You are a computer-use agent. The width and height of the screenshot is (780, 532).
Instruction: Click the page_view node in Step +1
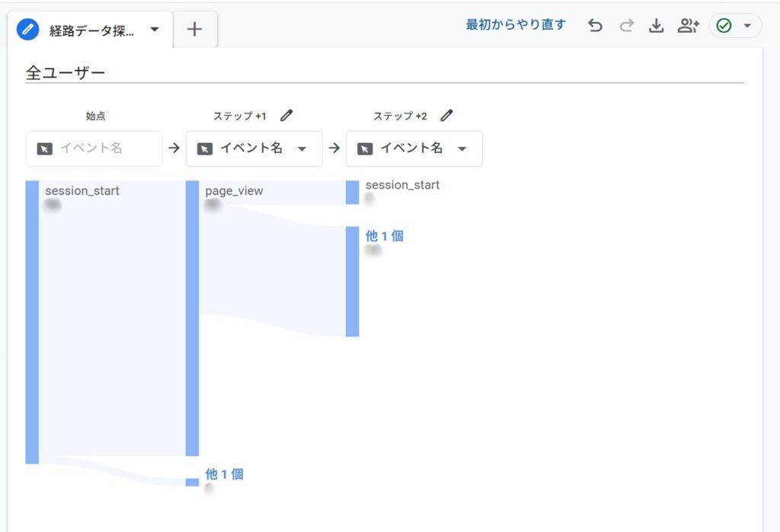tap(192, 318)
